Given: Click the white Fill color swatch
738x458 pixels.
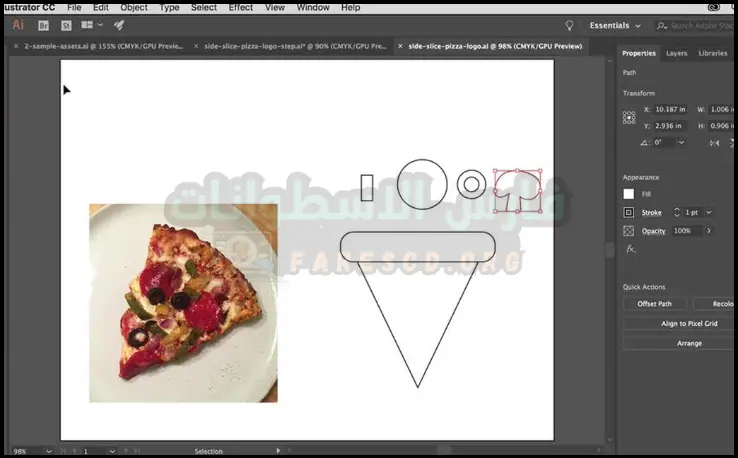Looking at the screenshot, I should 629,194.
